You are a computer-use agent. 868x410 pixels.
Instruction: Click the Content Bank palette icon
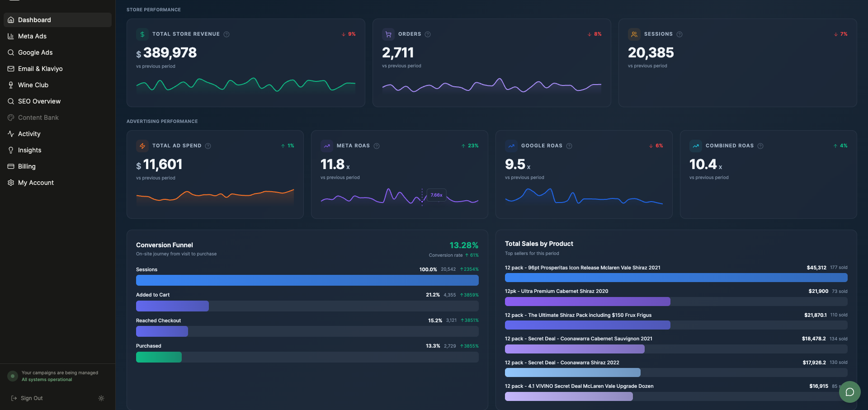pos(11,118)
